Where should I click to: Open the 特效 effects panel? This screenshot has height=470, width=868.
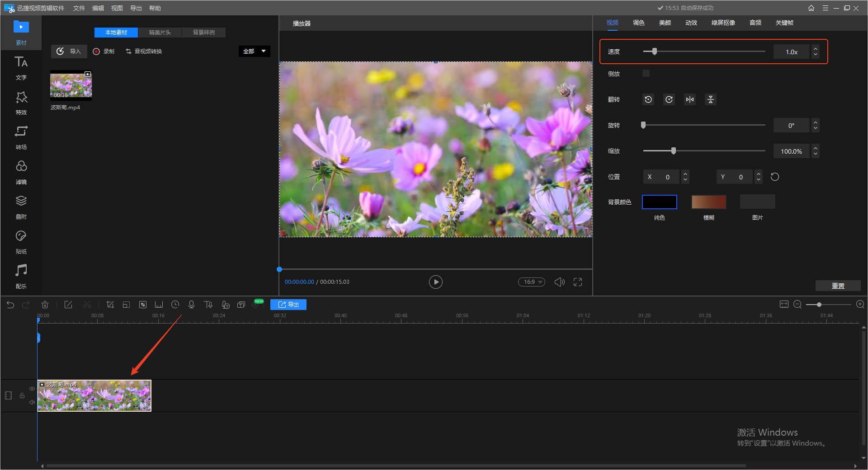pyautogui.click(x=21, y=103)
